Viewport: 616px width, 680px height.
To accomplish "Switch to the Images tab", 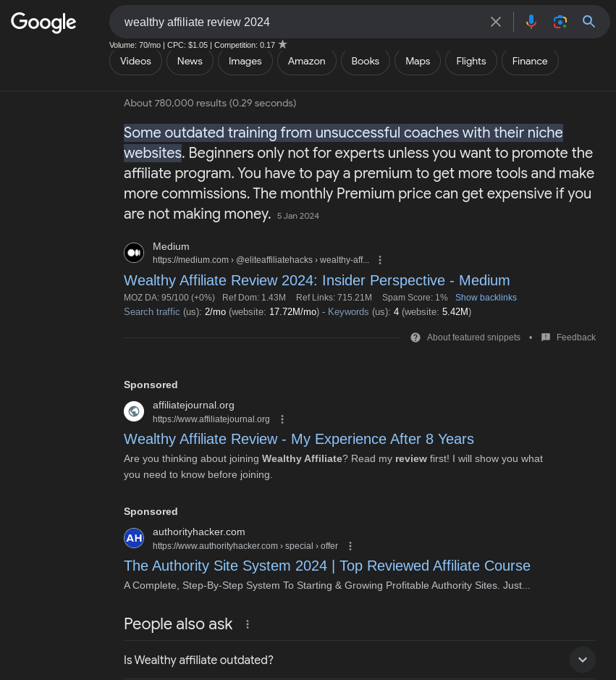I will [245, 61].
